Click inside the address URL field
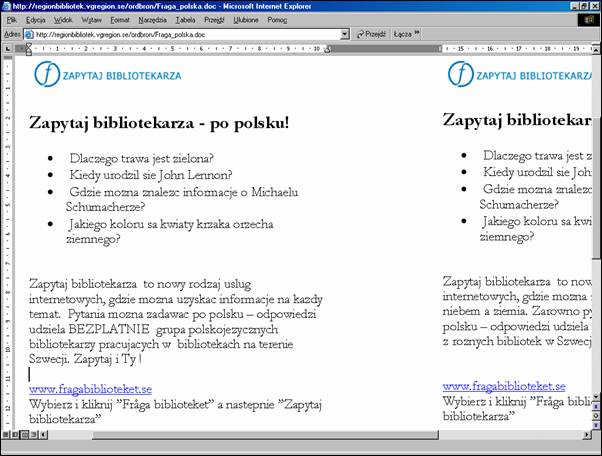 coord(180,33)
